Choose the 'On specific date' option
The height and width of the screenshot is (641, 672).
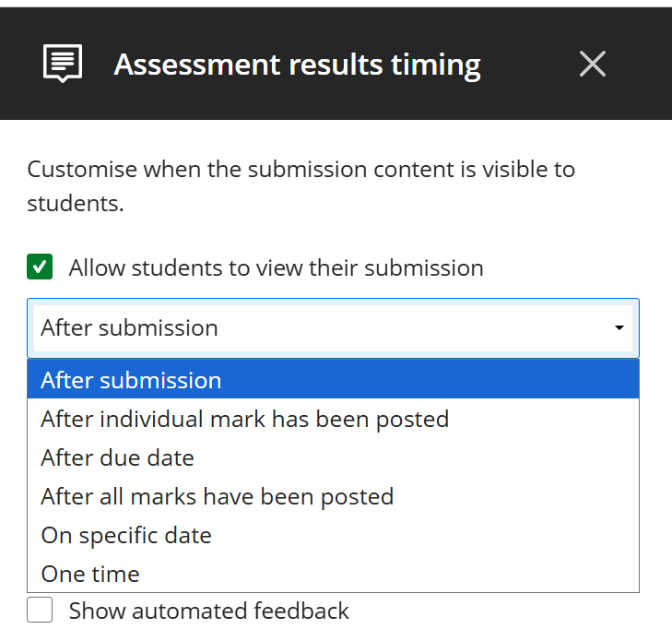[x=126, y=535]
